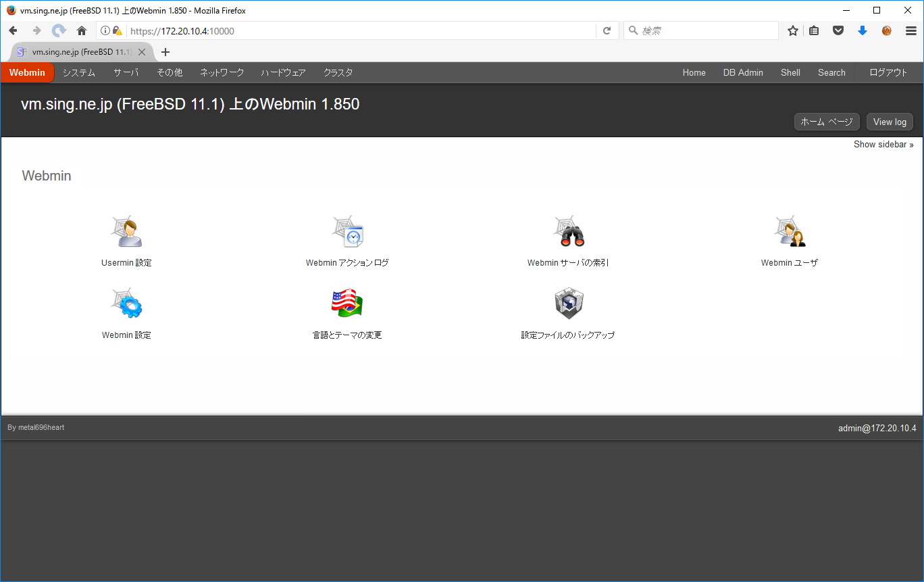Click the URL address bar field

pos(361,30)
